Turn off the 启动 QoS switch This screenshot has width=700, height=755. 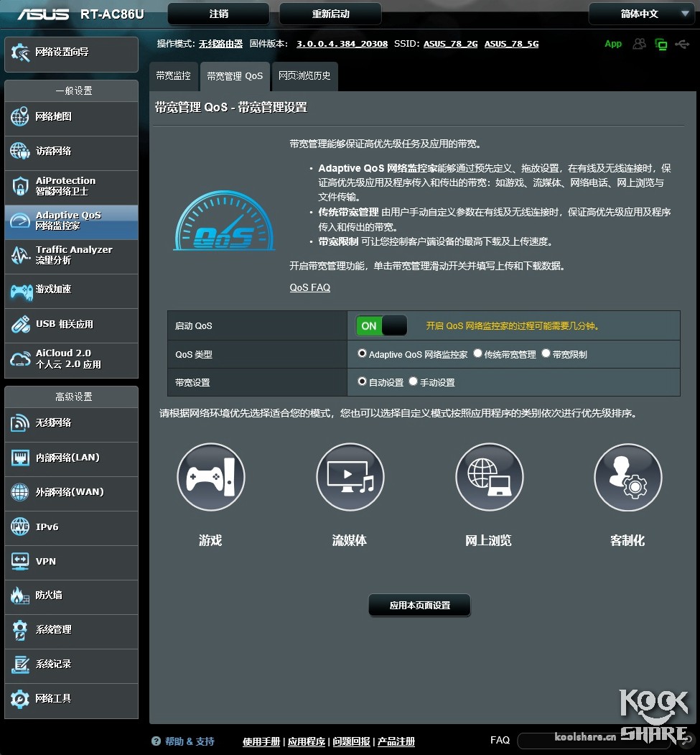(x=381, y=326)
